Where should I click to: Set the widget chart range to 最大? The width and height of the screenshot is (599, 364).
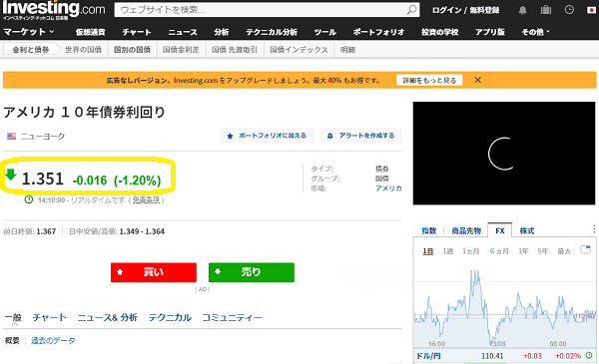pos(564,251)
